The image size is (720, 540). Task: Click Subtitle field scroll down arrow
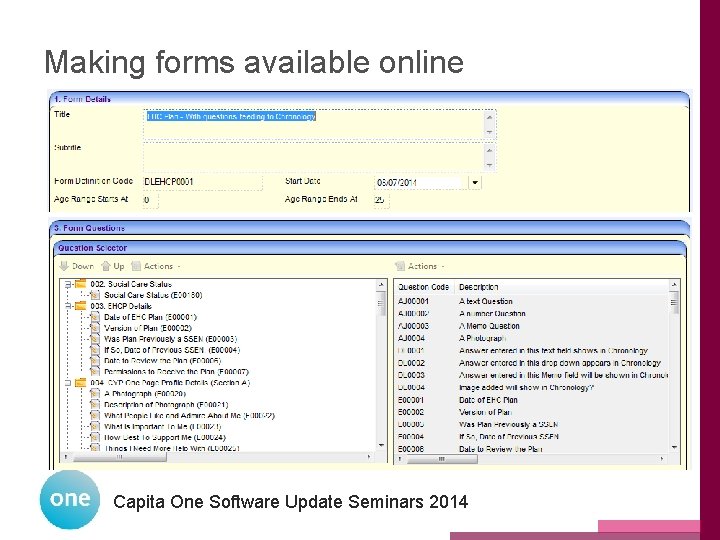click(489, 165)
